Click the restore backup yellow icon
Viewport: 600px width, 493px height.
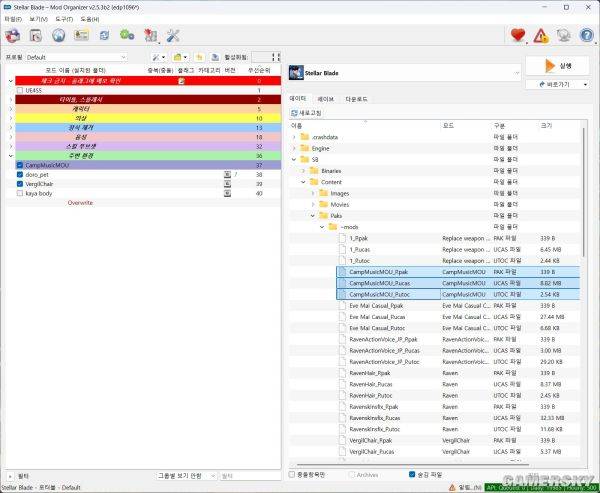tap(199, 57)
